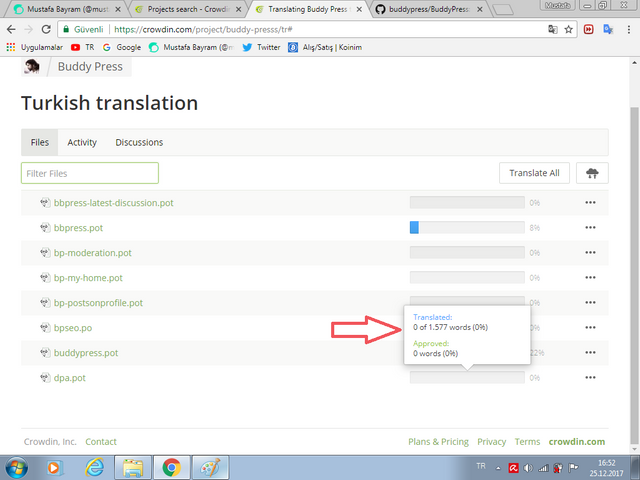Open more options for dpa.pot
Screen dimensions: 640x480
pos(590,378)
